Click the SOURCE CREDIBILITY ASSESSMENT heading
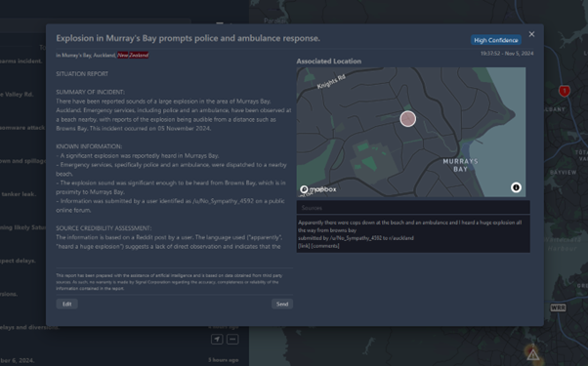Viewport: 588px width, 366px height. coord(104,228)
